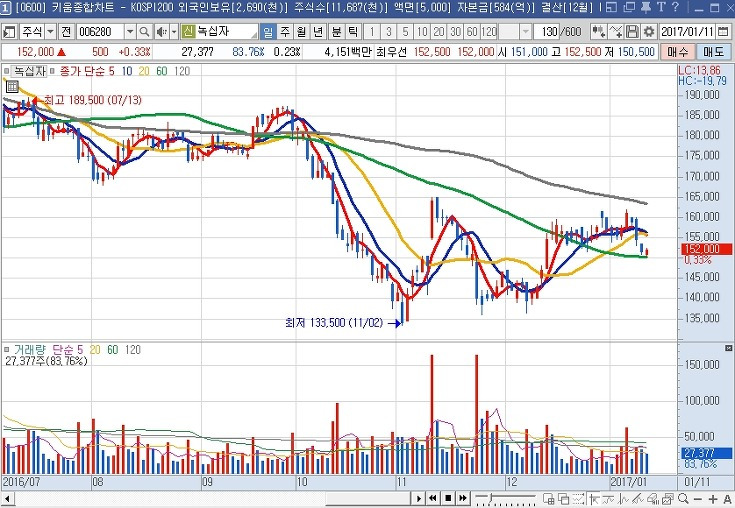Click the chart window popup icon in bottom bar
The image size is (735, 508).
[x=668, y=498]
